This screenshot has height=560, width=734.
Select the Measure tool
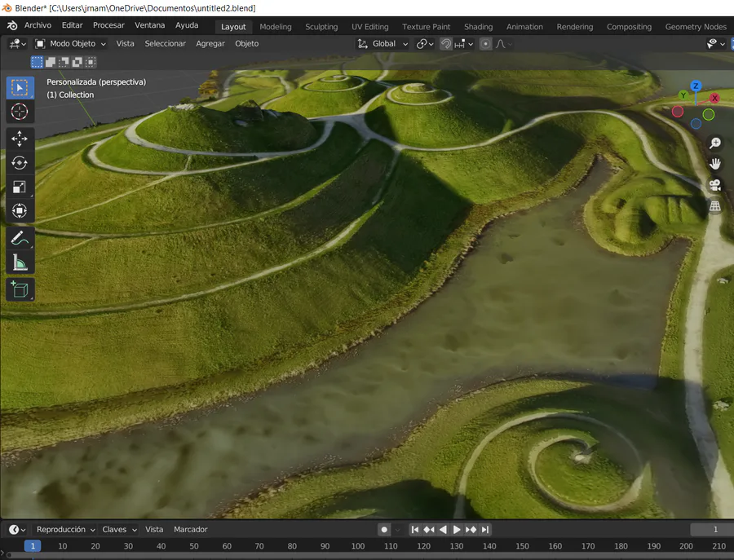[x=20, y=262]
